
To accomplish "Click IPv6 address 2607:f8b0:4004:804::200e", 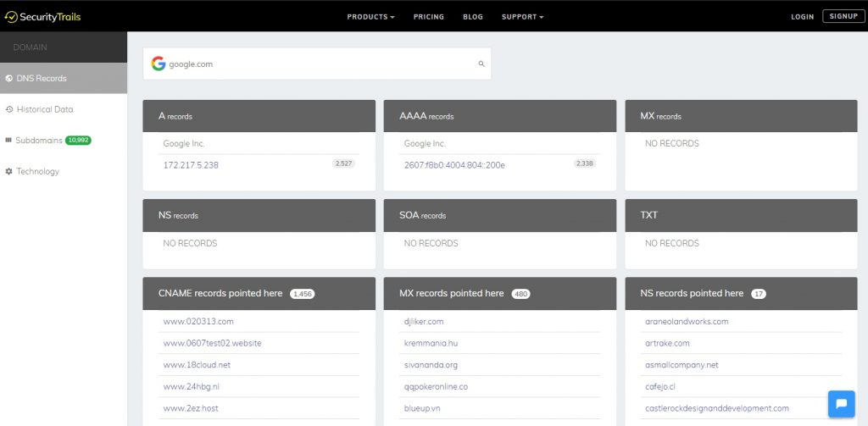I will point(454,165).
